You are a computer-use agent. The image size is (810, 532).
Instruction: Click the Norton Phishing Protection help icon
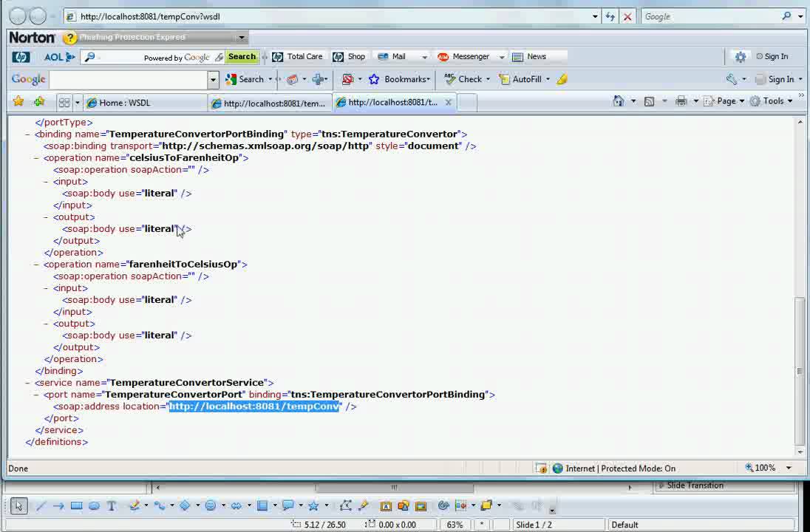click(x=69, y=37)
